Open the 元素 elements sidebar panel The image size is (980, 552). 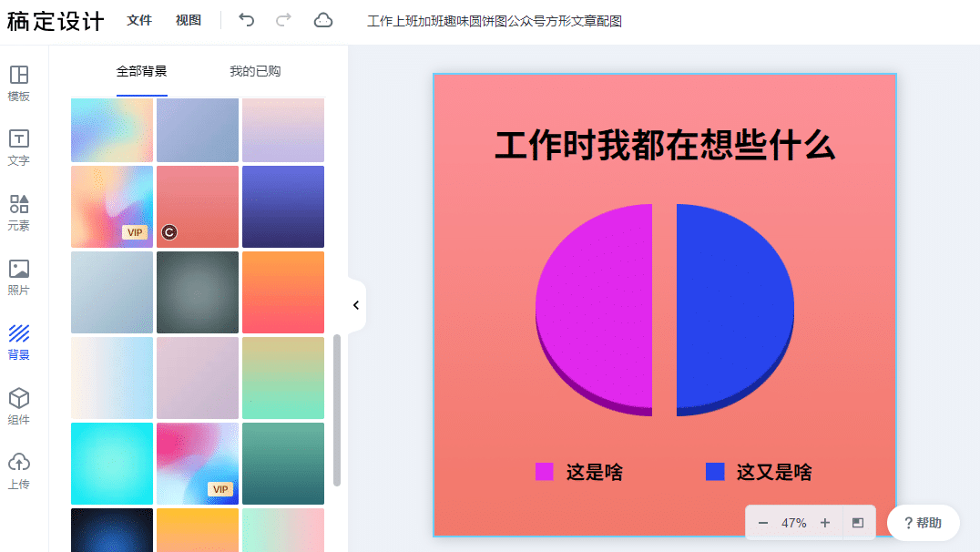[19, 212]
